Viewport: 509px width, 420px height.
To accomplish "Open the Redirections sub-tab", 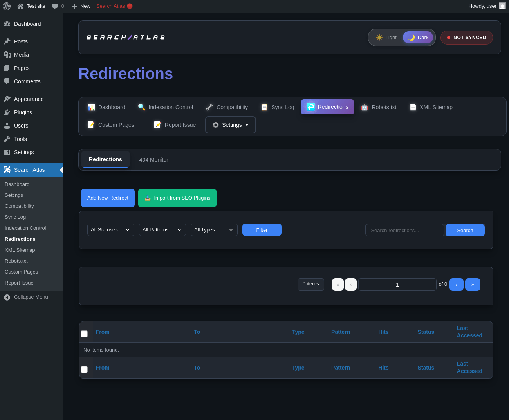I will [105, 159].
